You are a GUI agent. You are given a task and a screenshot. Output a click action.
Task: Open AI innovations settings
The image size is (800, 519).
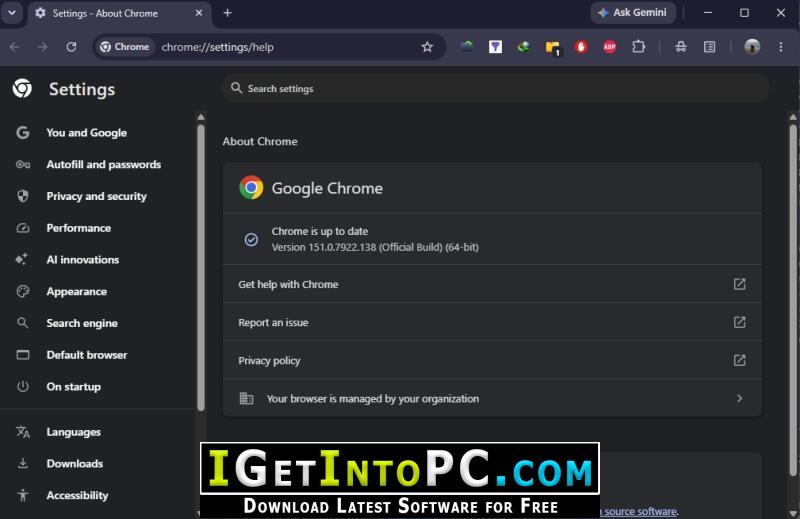pyautogui.click(x=83, y=259)
